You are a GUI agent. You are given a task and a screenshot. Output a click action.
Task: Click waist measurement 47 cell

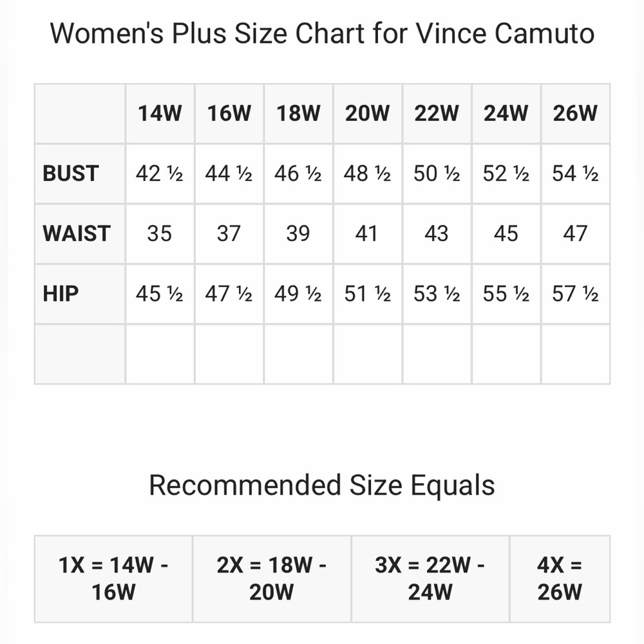click(575, 233)
